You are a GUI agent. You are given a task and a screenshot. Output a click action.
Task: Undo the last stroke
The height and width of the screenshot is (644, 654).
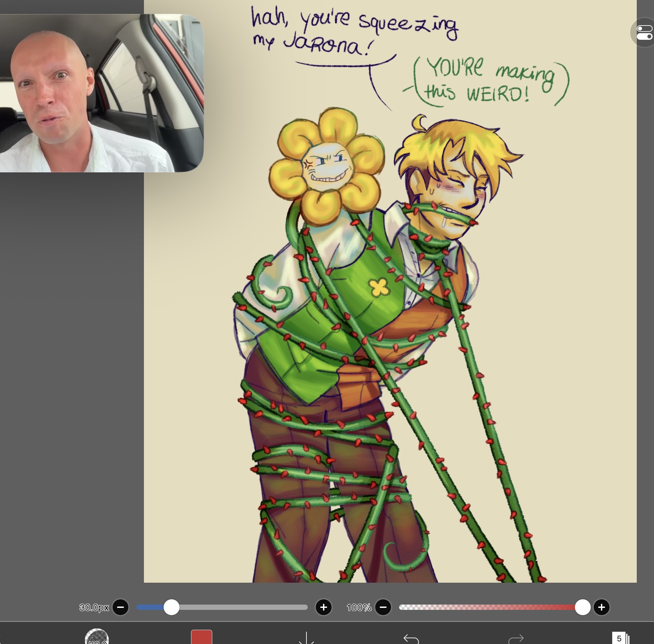[x=411, y=639]
